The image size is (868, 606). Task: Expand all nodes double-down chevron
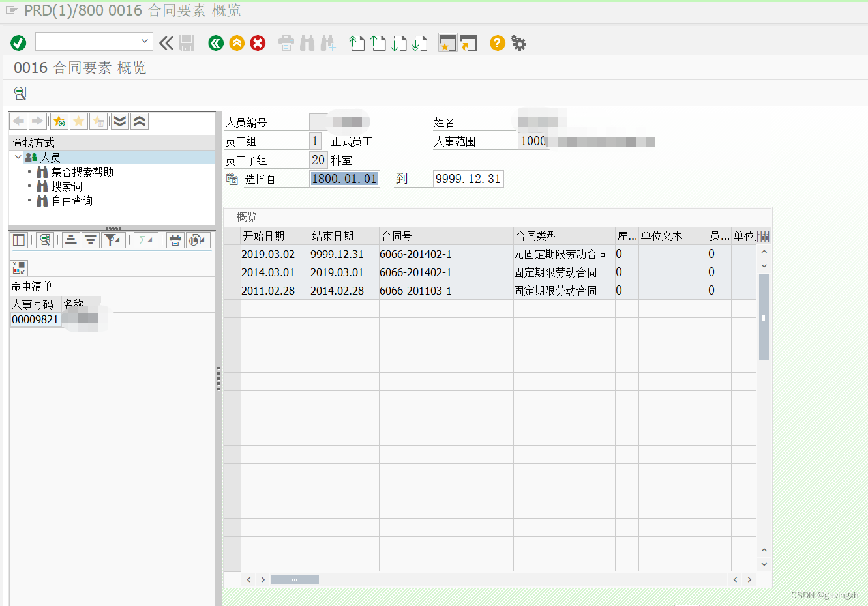point(120,121)
